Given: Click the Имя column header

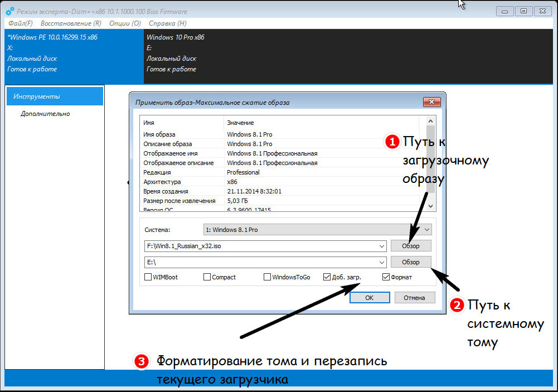Looking at the screenshot, I should point(182,123).
